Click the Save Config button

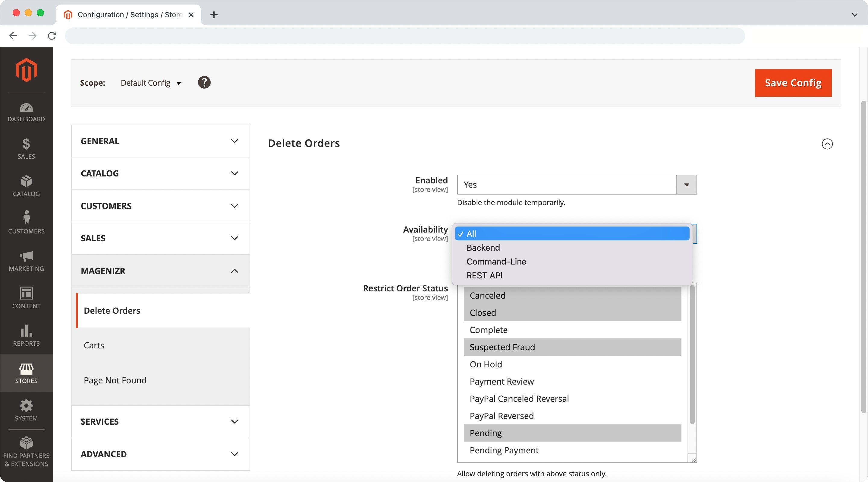(x=793, y=83)
